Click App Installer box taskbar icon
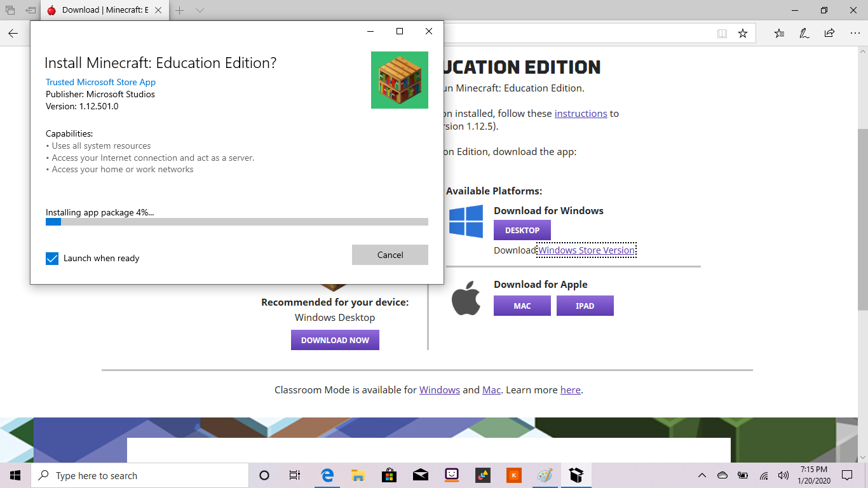Viewport: 868px width, 488px height. tap(576, 475)
